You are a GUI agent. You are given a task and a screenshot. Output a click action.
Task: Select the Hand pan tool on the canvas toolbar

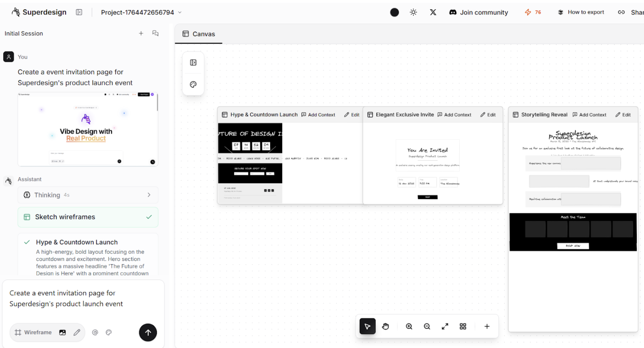[386, 326]
